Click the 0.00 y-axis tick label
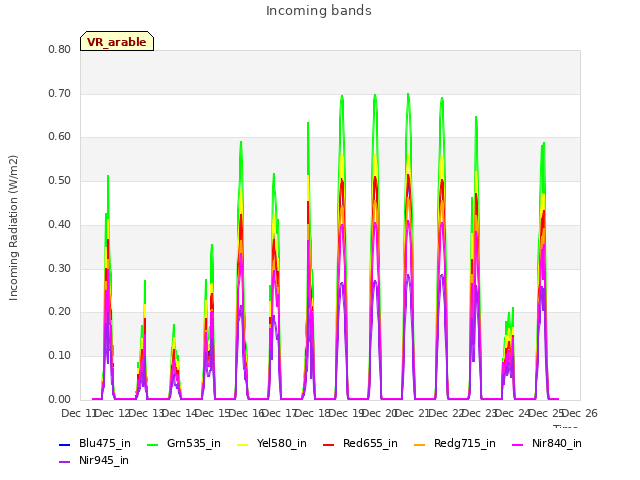Viewport: 640px width, 480px height. [x=60, y=399]
